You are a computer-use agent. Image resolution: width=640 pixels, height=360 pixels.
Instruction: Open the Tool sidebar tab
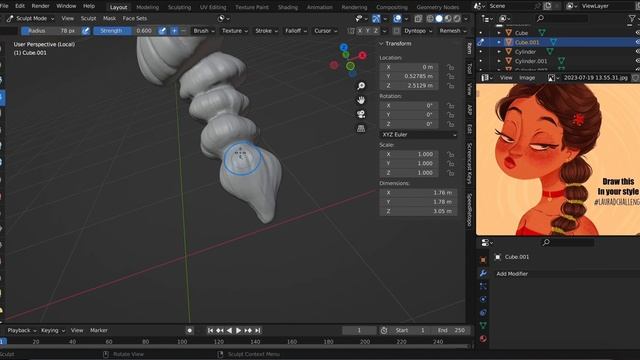[x=469, y=69]
